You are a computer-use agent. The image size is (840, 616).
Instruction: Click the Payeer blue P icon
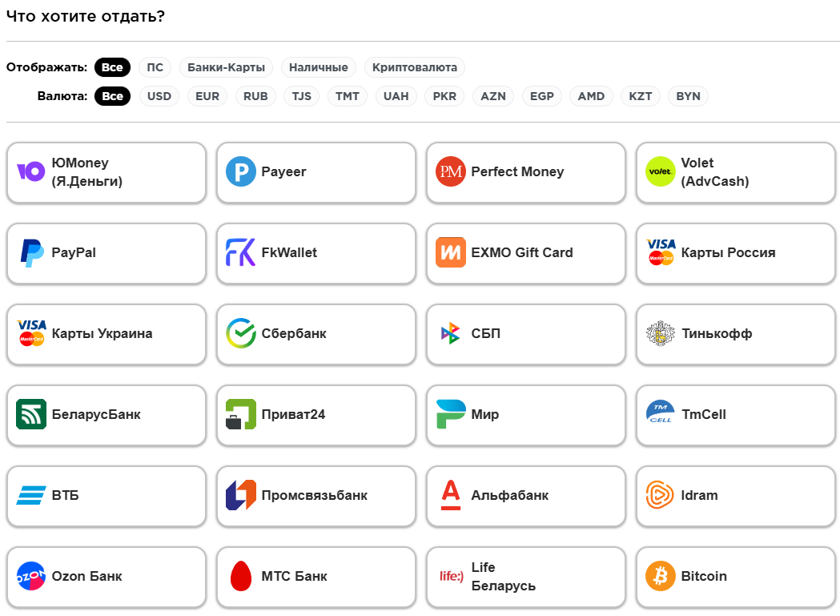240,171
